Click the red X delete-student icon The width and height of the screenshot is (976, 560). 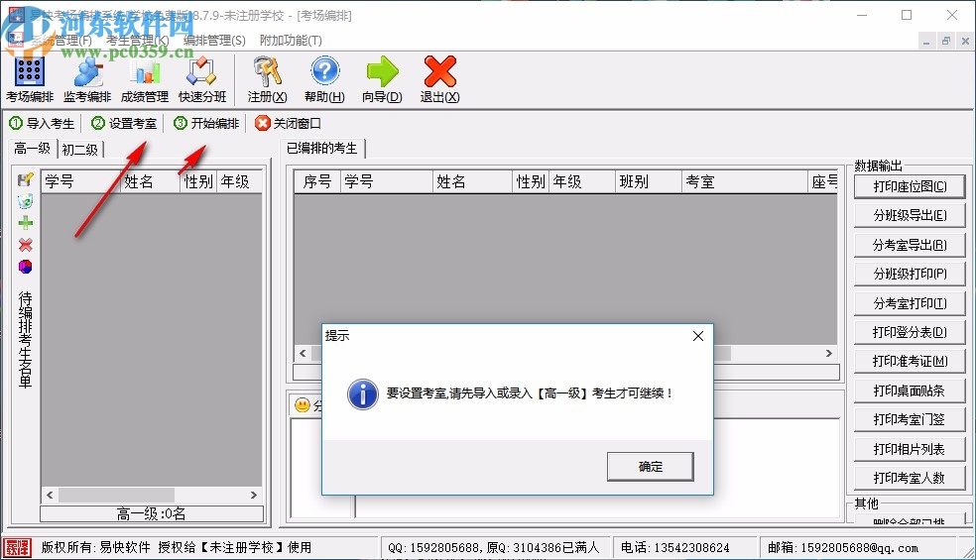tap(25, 245)
